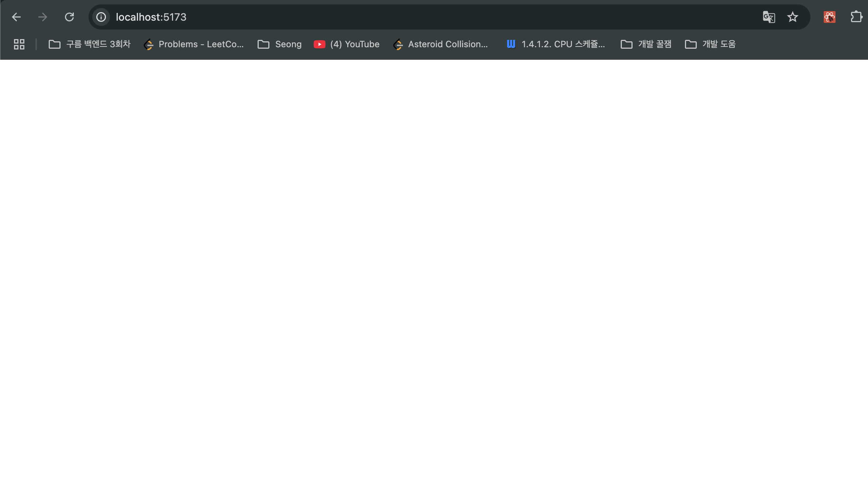868x479 pixels.
Task: Bookmark this tab with star icon
Action: coord(792,17)
